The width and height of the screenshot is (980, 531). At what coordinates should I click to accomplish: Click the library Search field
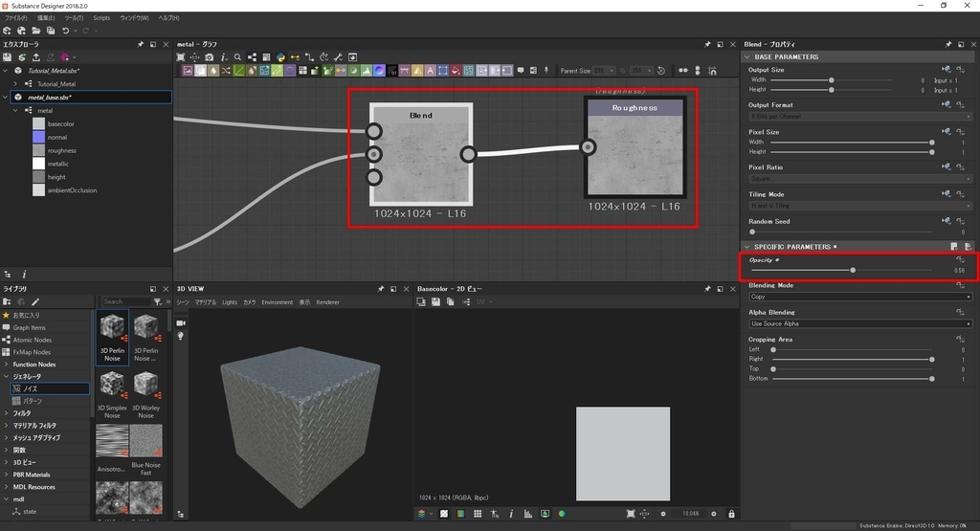click(x=122, y=301)
